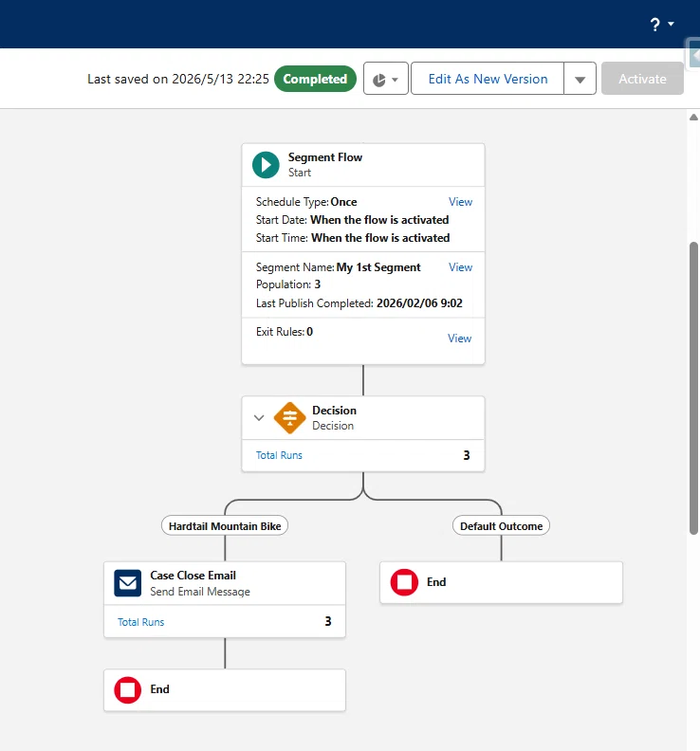The image size is (700, 751).
Task: Click the Segment Flow title text
Action: pos(324,157)
